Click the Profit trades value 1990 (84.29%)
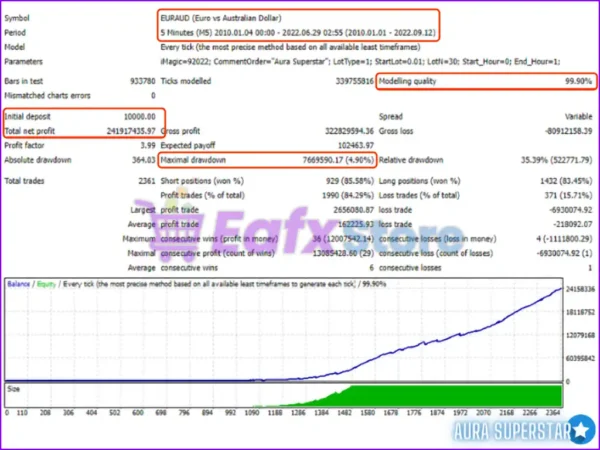This screenshot has width=600, height=450. (348, 196)
